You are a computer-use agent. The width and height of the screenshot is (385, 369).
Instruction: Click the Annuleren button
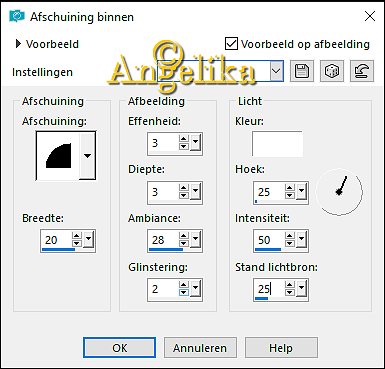point(200,348)
